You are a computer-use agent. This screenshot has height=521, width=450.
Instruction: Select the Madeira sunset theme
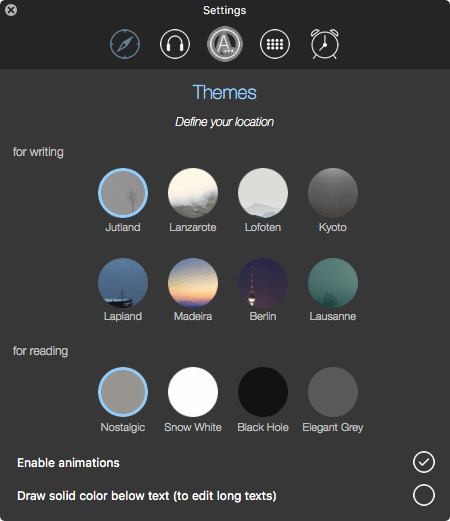coord(193,283)
